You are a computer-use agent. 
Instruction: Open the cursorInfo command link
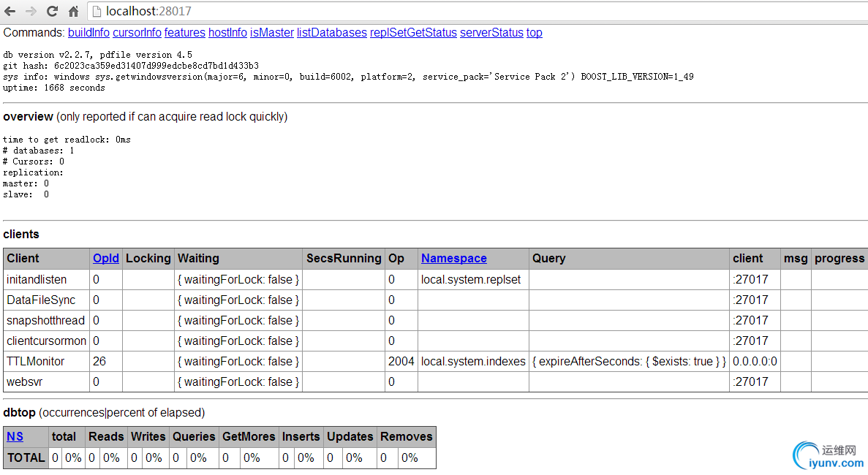click(137, 33)
